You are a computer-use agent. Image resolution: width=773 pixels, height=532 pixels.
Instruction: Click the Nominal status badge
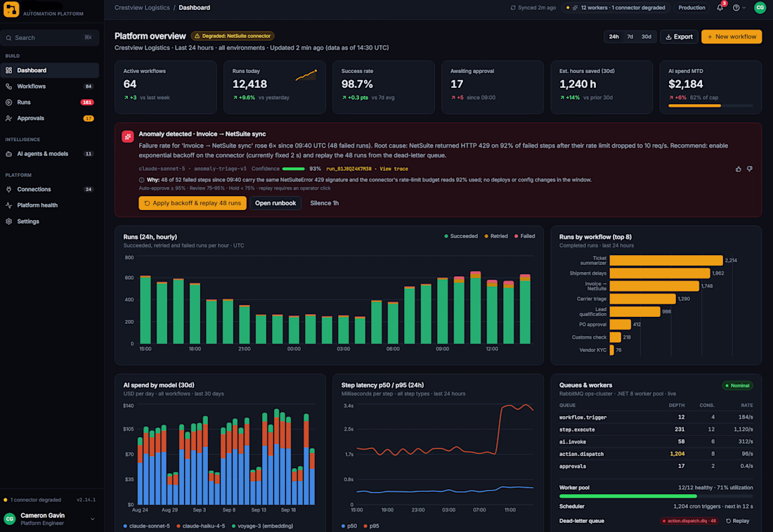pyautogui.click(x=737, y=386)
